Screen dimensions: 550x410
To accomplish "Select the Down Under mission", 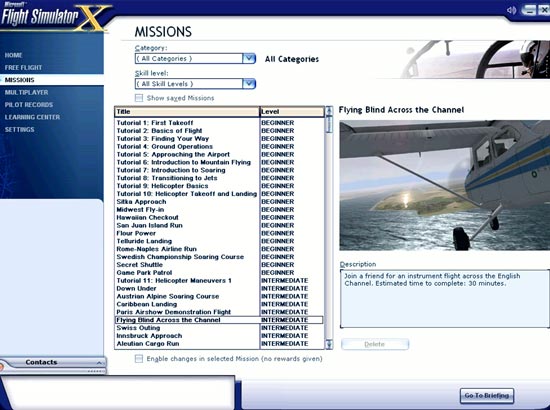I will [x=219, y=288].
